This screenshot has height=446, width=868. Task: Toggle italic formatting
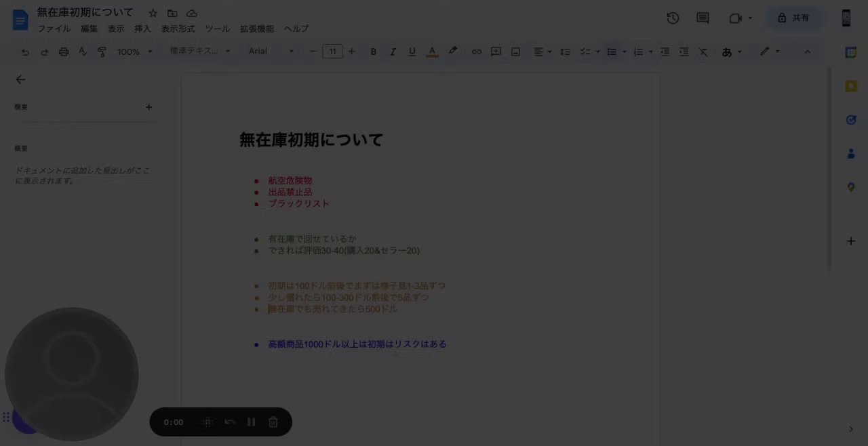pyautogui.click(x=392, y=52)
